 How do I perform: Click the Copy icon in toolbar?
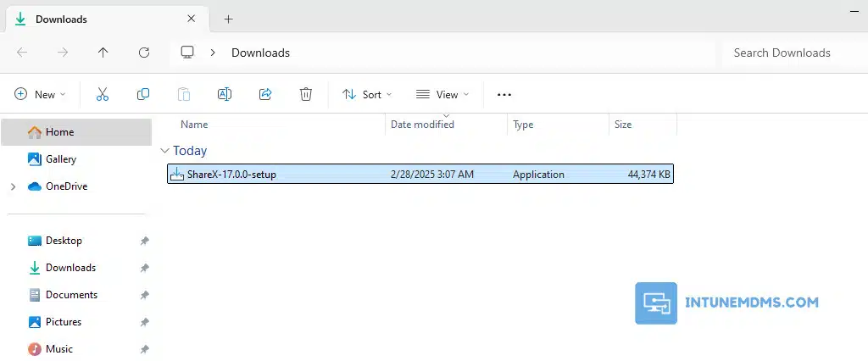coord(143,94)
